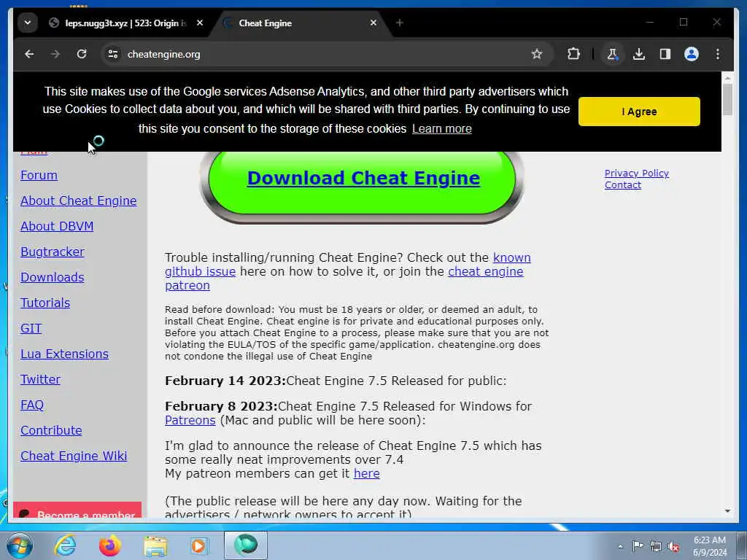Click the browser back arrow
Screen dimensions: 747x560
[29, 54]
